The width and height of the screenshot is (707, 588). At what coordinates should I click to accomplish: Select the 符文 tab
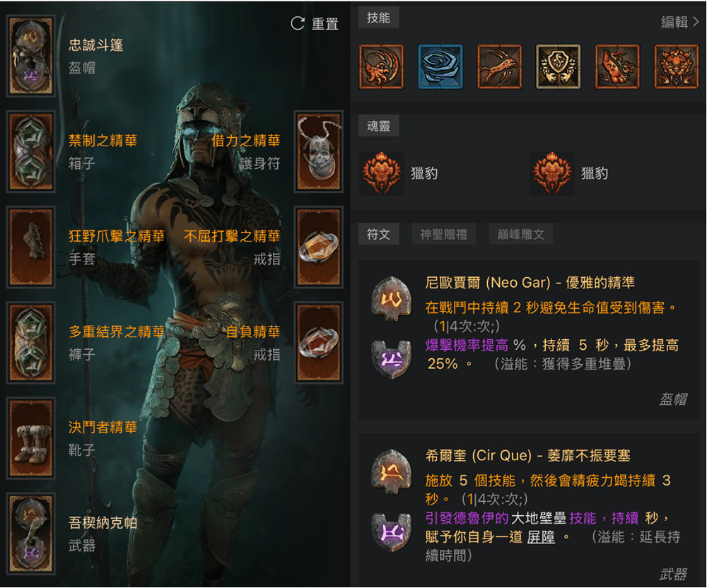click(378, 235)
